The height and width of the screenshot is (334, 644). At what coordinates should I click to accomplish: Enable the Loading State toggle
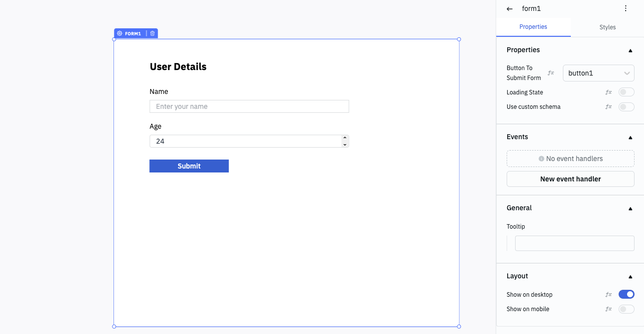click(626, 92)
